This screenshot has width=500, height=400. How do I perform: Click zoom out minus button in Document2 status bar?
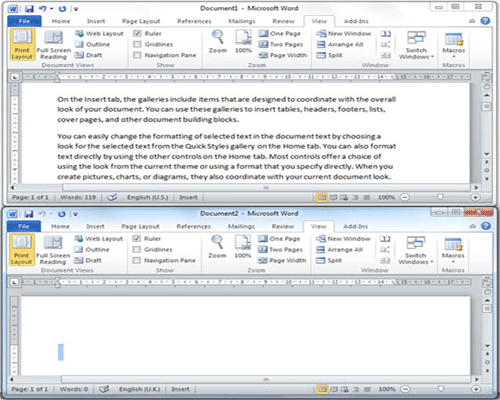point(405,389)
